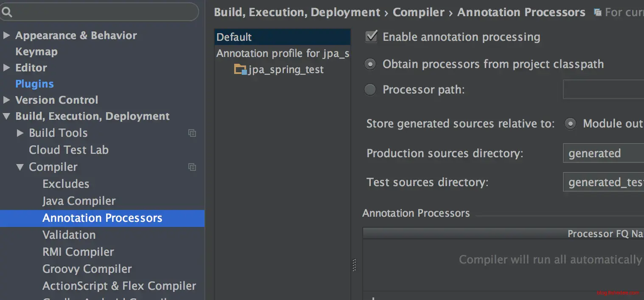
Task: Click the 'For current project' icon in header
Action: point(598,13)
